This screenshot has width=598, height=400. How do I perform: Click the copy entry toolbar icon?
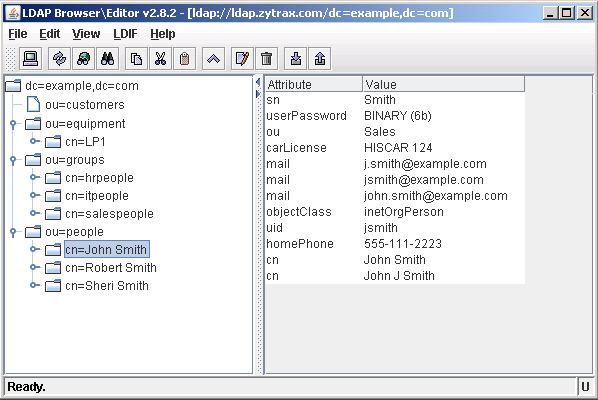click(137, 59)
